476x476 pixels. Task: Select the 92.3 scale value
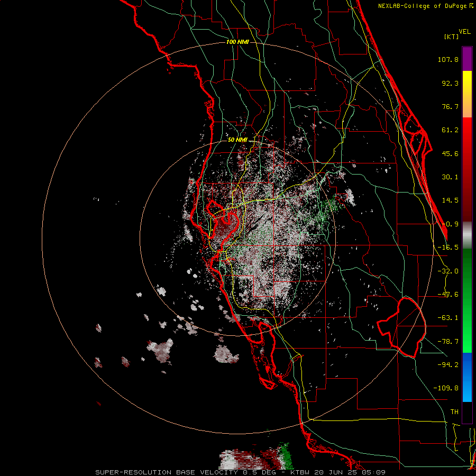click(450, 83)
